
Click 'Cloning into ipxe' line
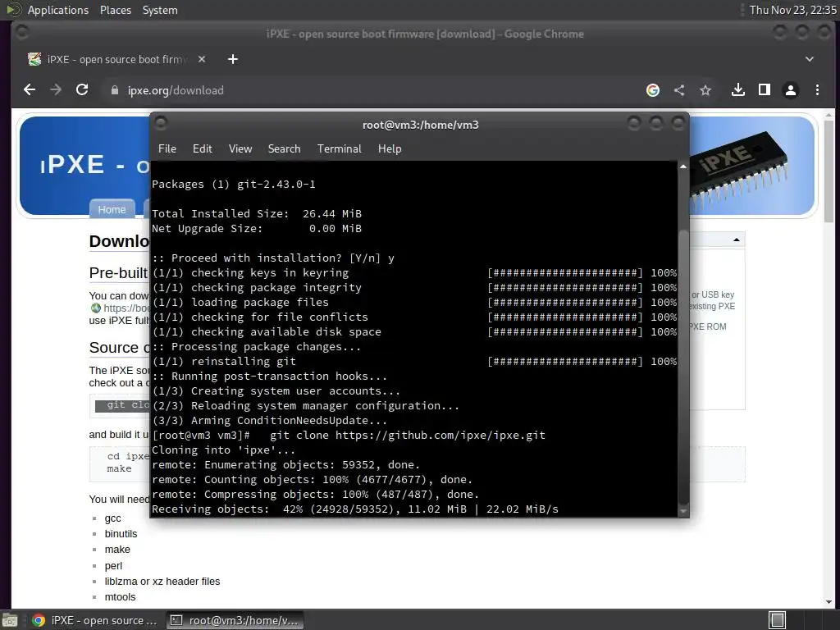(x=223, y=450)
